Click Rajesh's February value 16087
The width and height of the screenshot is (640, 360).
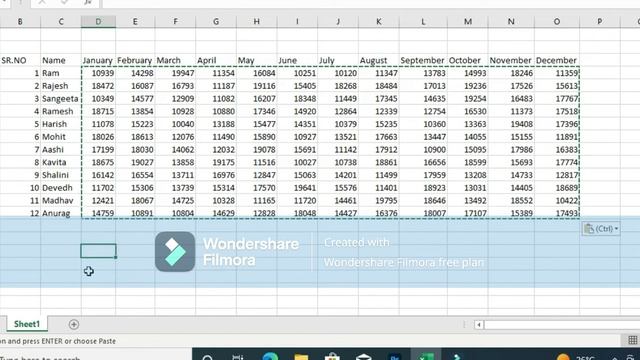135,86
